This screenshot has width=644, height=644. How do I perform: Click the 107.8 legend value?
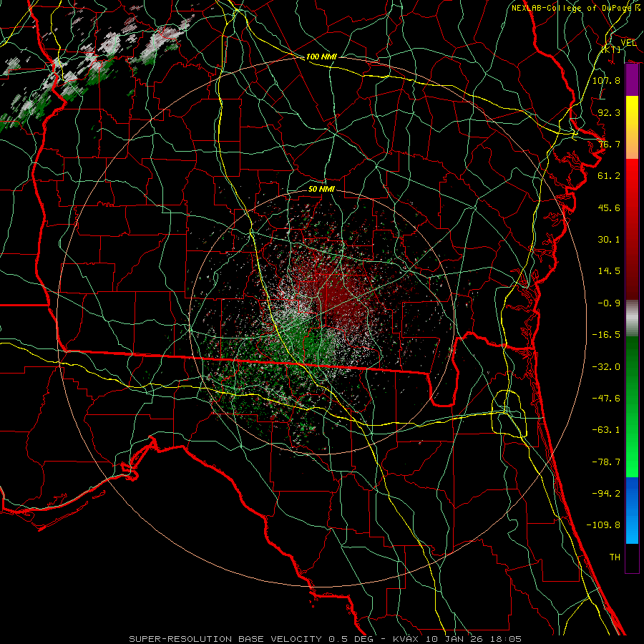(606, 80)
